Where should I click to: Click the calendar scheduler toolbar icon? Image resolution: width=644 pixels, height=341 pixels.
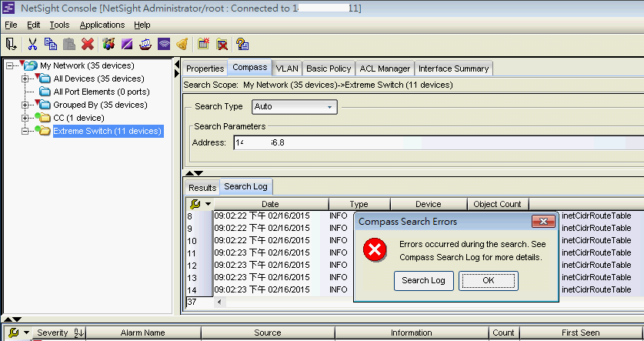coord(203,44)
